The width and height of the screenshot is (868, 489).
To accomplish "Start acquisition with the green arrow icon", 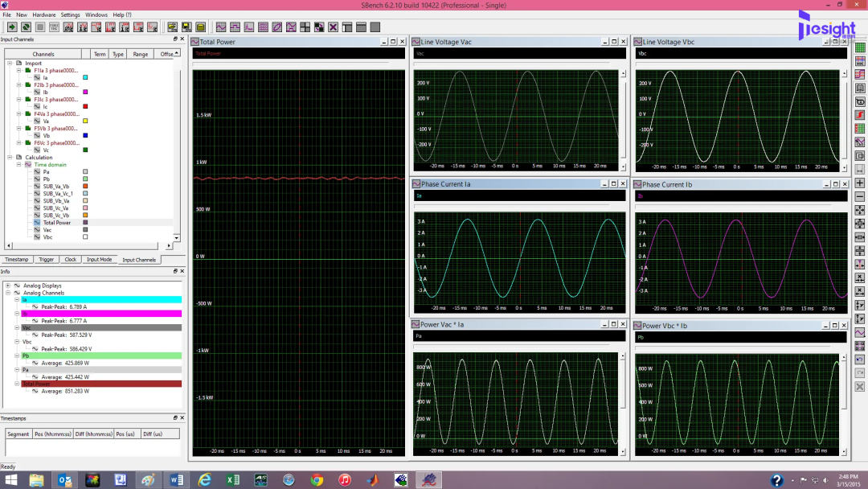I will 11,27.
